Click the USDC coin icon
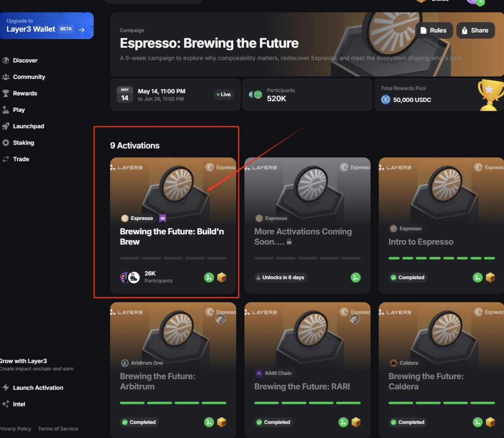This screenshot has width=504, height=438. (385, 99)
